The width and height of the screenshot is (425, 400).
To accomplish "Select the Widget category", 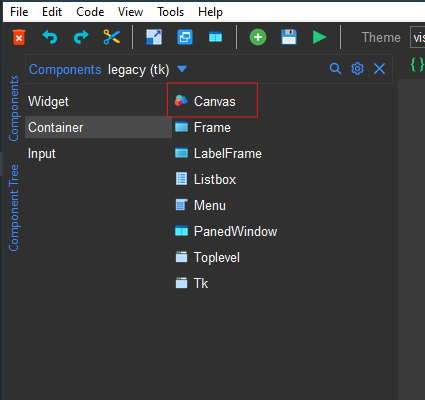I will click(x=49, y=101).
